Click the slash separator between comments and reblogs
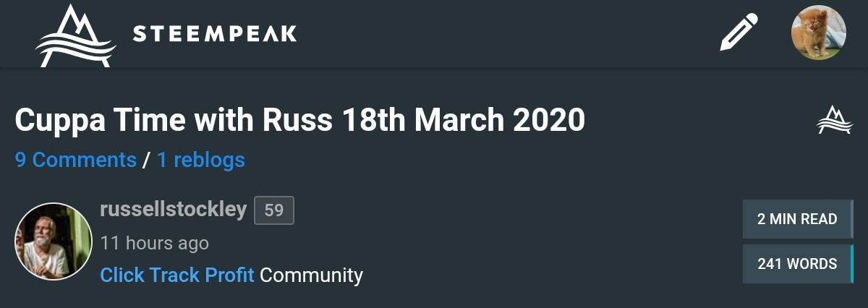Image resolution: width=868 pixels, height=308 pixels. click(x=147, y=160)
